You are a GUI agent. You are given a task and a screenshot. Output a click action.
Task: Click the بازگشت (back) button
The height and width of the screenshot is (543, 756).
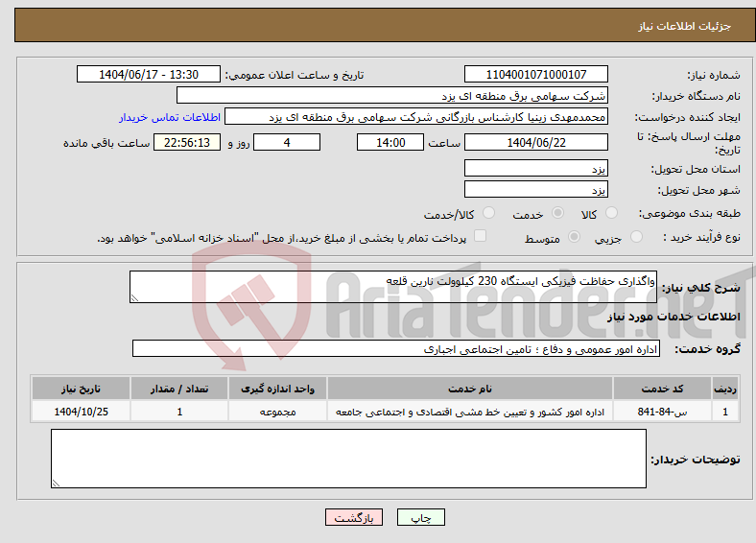point(353,517)
